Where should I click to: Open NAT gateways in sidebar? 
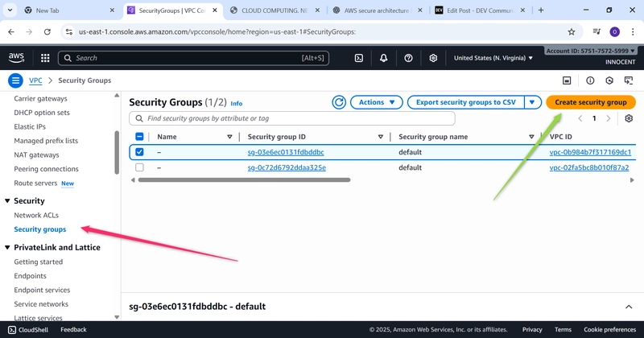click(36, 155)
